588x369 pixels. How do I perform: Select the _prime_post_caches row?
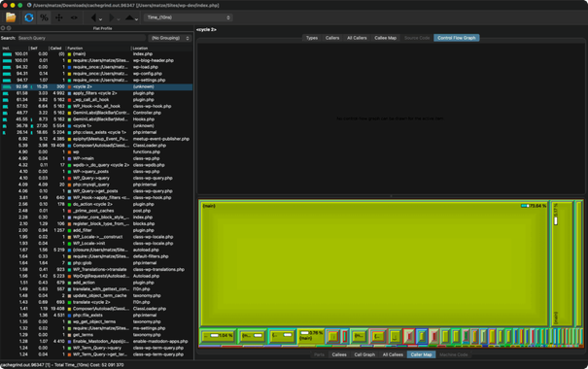coord(96,211)
